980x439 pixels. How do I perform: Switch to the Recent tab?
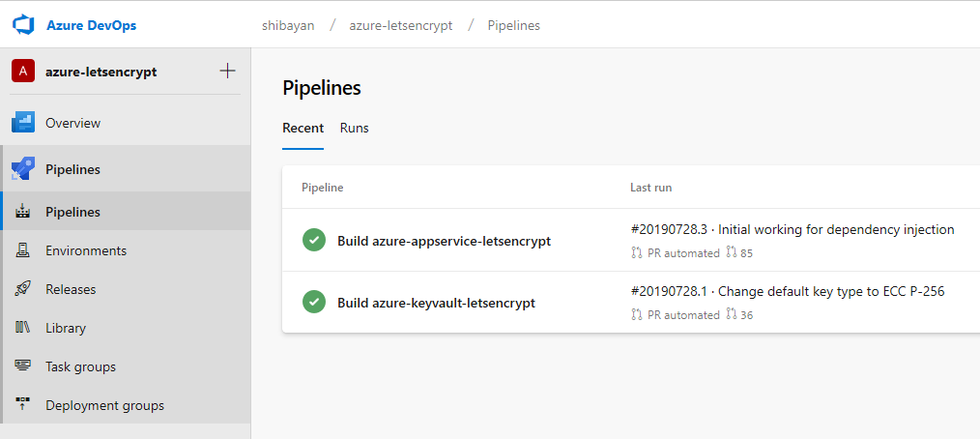pos(303,129)
